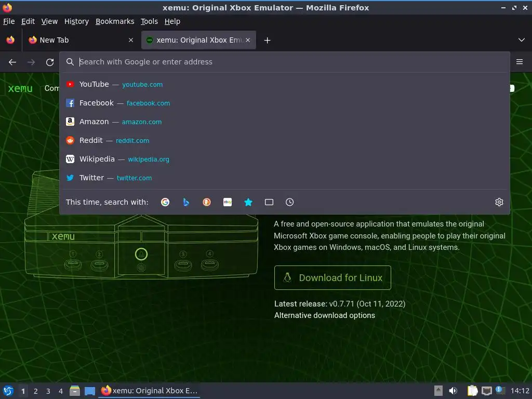Viewport: 532px width, 399px height.
Task: Show desktop via taskbar blue icon
Action: click(89, 391)
